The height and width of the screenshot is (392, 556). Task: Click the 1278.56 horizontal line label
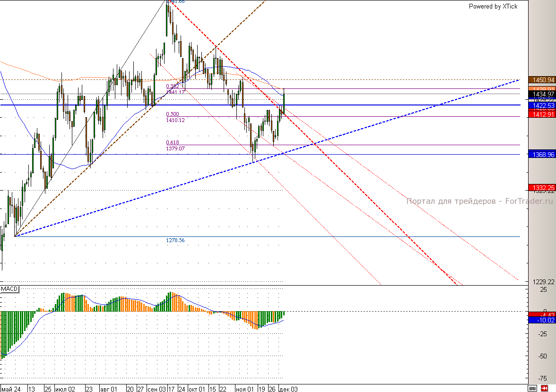pos(175,241)
